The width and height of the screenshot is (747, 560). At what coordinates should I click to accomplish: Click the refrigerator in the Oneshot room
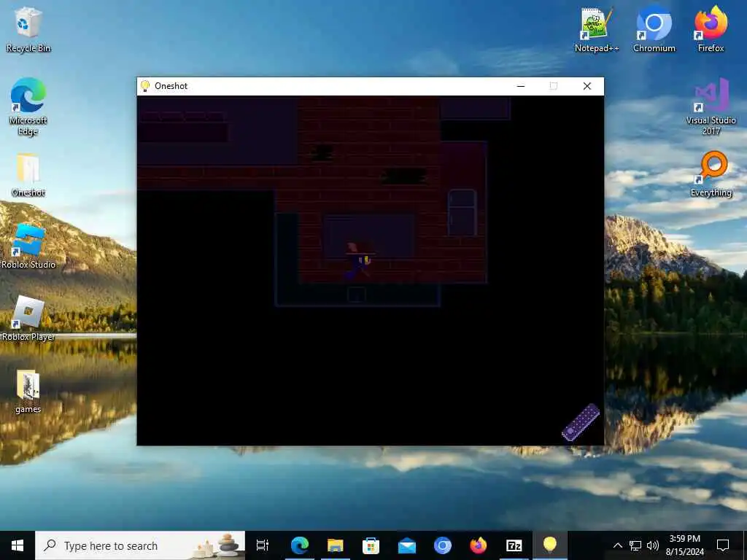pyautogui.click(x=462, y=212)
